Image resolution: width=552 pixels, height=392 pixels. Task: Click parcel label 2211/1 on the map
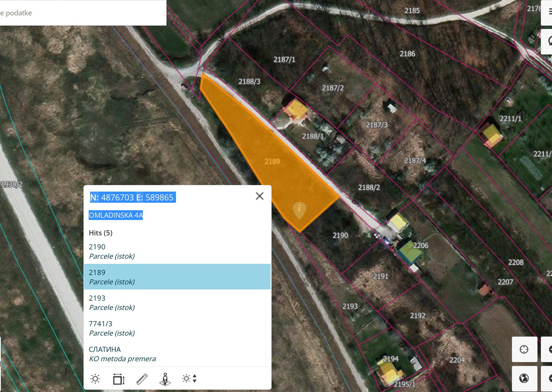pos(510,118)
